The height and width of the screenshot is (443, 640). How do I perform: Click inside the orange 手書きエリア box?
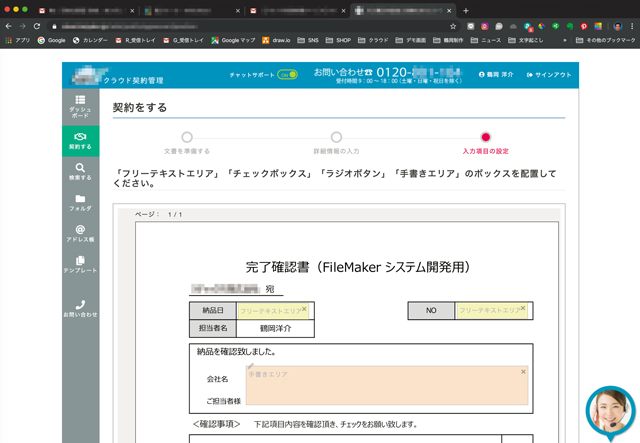pos(387,385)
